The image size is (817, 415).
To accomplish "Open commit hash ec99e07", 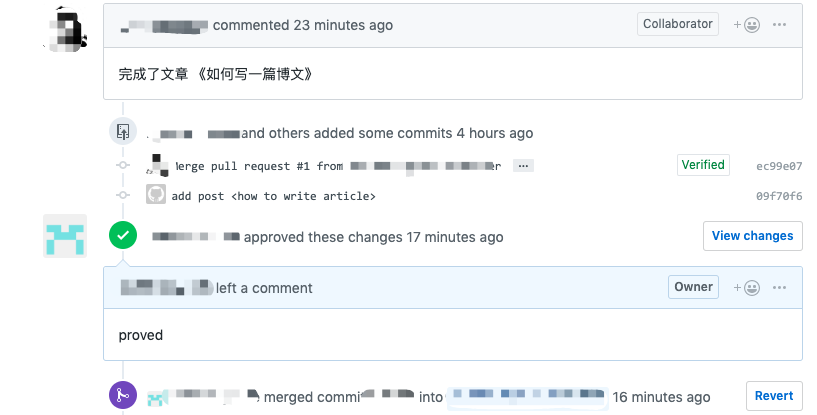I will 779,166.
